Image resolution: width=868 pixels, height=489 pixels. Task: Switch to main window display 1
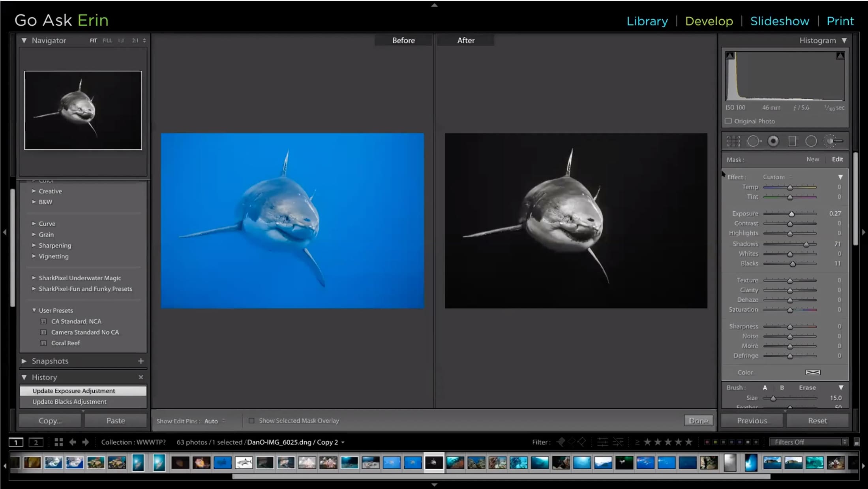(x=16, y=442)
